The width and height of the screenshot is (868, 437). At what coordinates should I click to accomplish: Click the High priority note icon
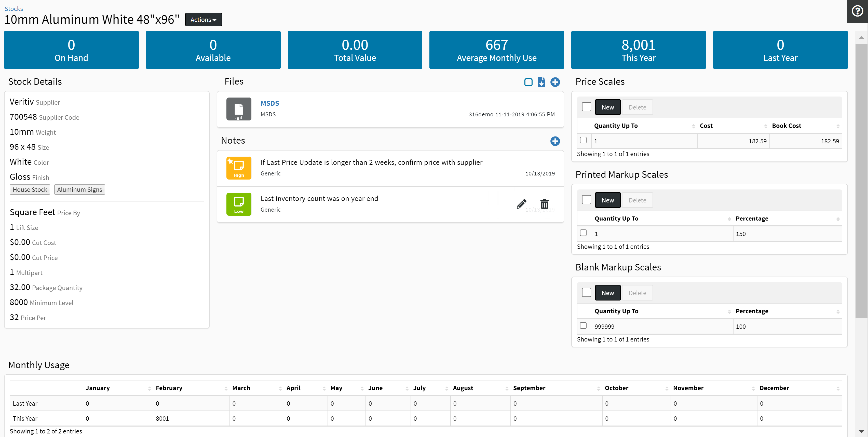click(239, 168)
